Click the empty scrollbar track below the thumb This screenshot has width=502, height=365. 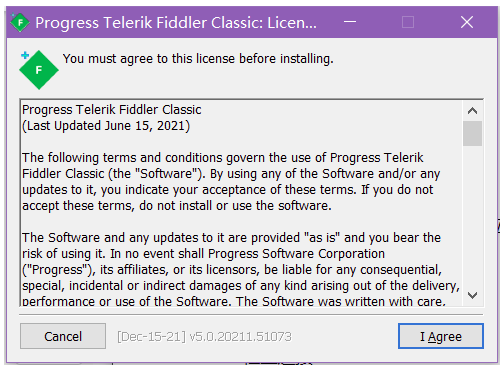[472, 216]
